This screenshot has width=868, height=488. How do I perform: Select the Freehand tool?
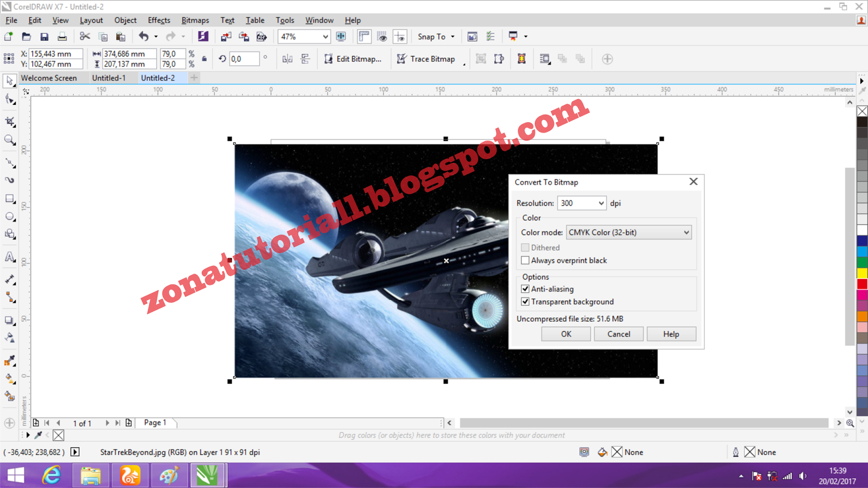click(10, 162)
